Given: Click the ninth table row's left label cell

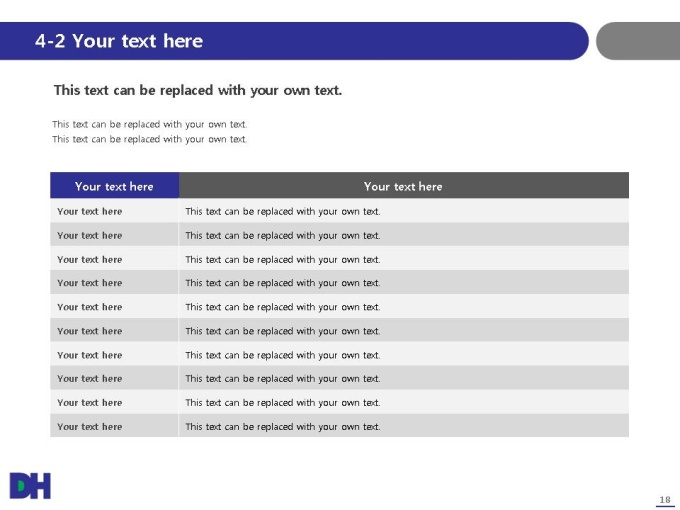Looking at the screenshot, I should pyautogui.click(x=90, y=402).
